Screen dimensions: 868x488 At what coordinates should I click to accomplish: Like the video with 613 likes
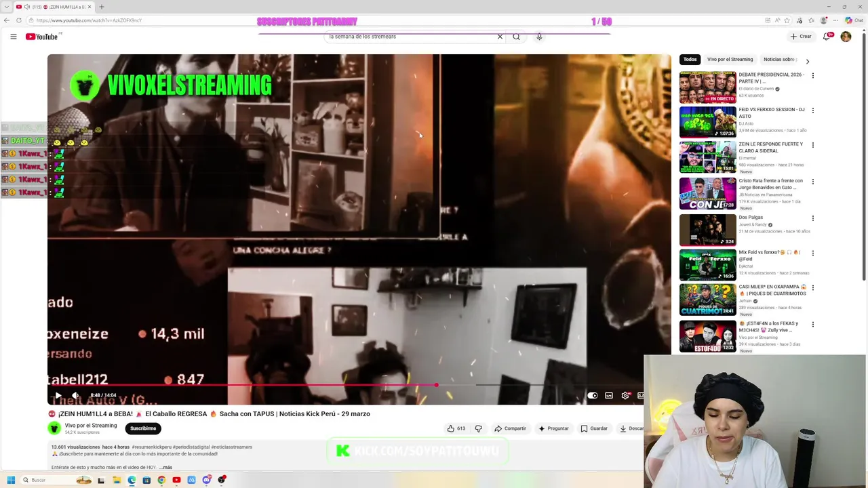click(456, 428)
